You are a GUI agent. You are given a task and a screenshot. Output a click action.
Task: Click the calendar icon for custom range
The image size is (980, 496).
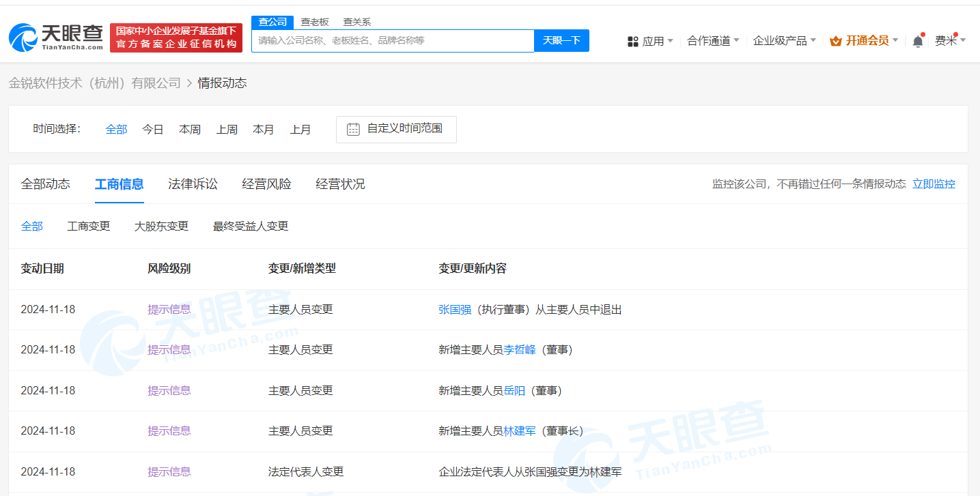[353, 129]
